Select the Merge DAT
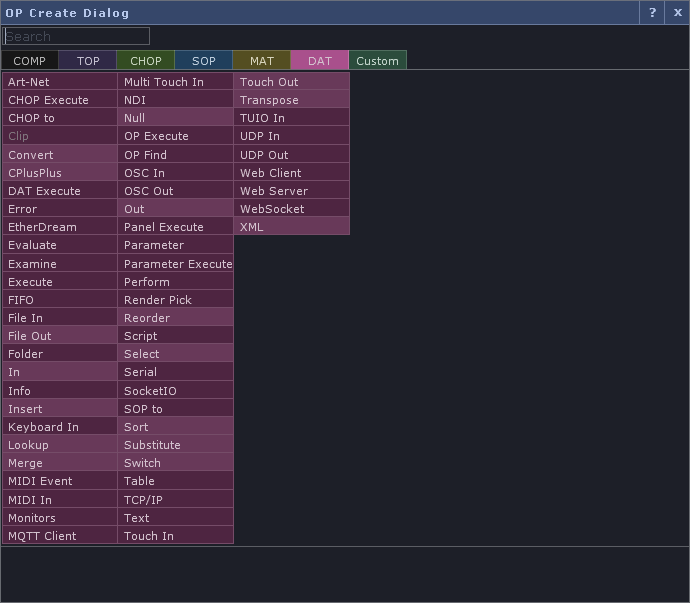The image size is (690, 603). (60, 463)
